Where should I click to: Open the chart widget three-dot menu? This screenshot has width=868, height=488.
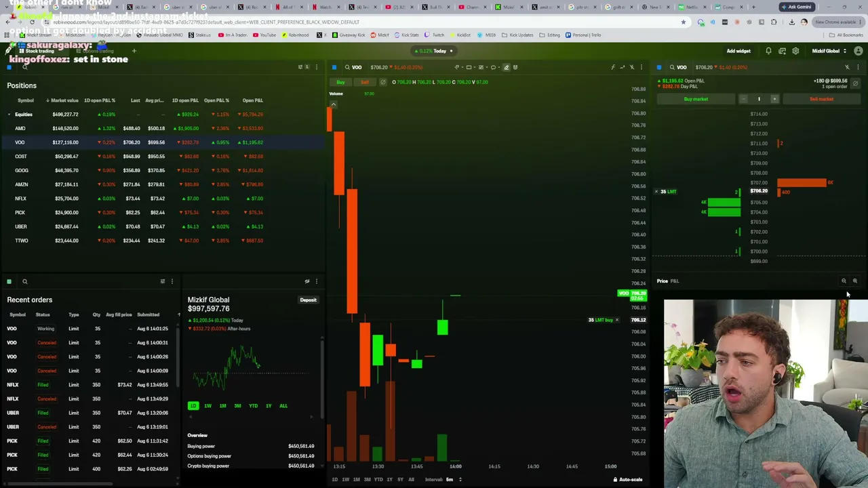coord(642,67)
